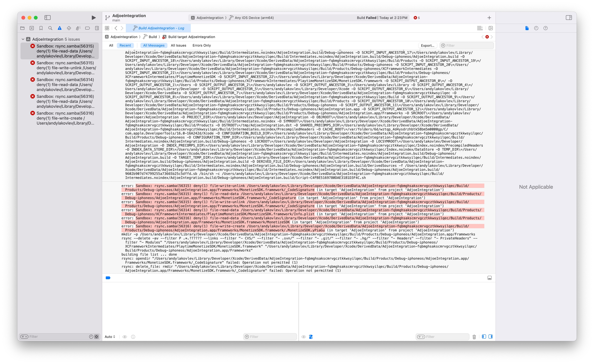This screenshot has height=364, width=594.
Task: Open the Find navigator magnifier icon
Action: point(50,28)
